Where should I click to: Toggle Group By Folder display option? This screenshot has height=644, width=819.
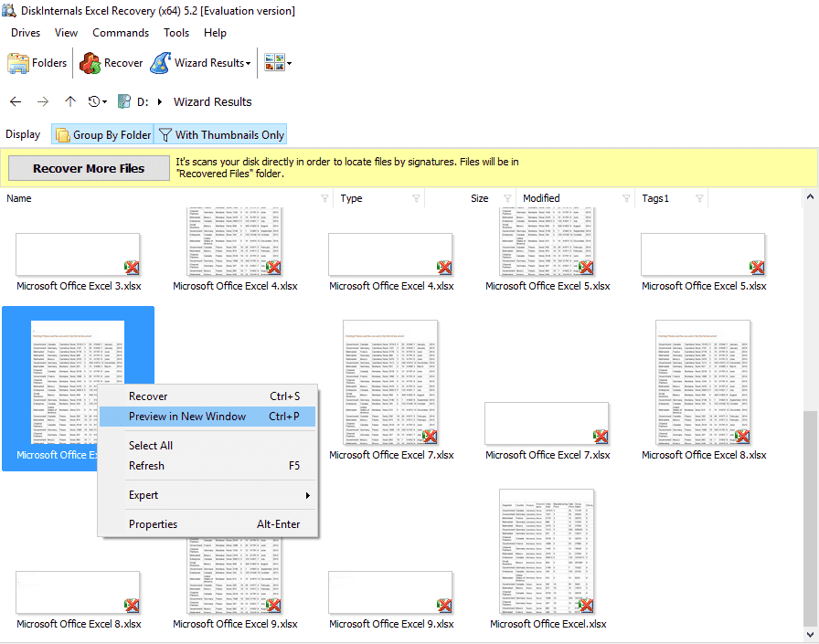coord(102,135)
